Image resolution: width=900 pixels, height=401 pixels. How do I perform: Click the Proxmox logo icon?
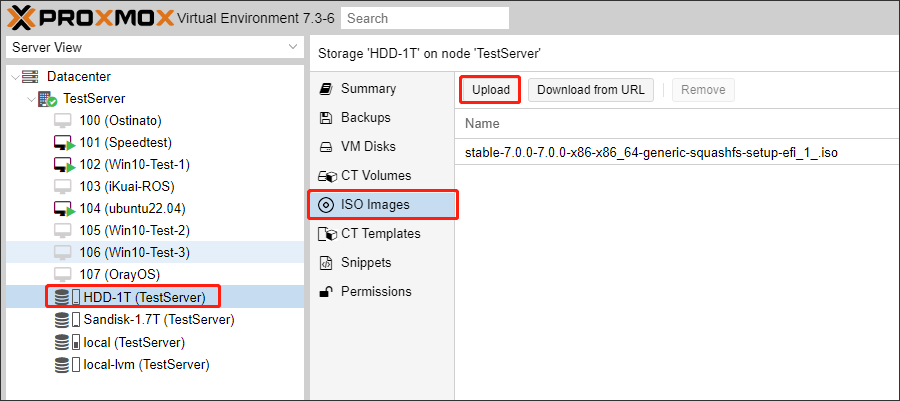point(23,18)
